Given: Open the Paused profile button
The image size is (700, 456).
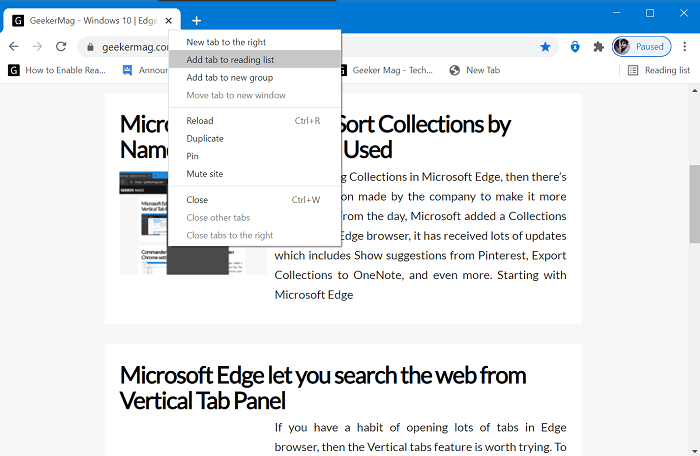Looking at the screenshot, I should click(642, 46).
